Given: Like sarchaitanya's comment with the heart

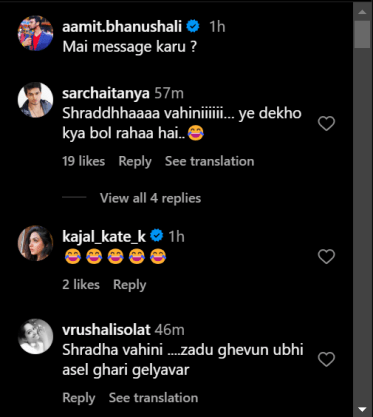Looking at the screenshot, I should coord(326,123).
